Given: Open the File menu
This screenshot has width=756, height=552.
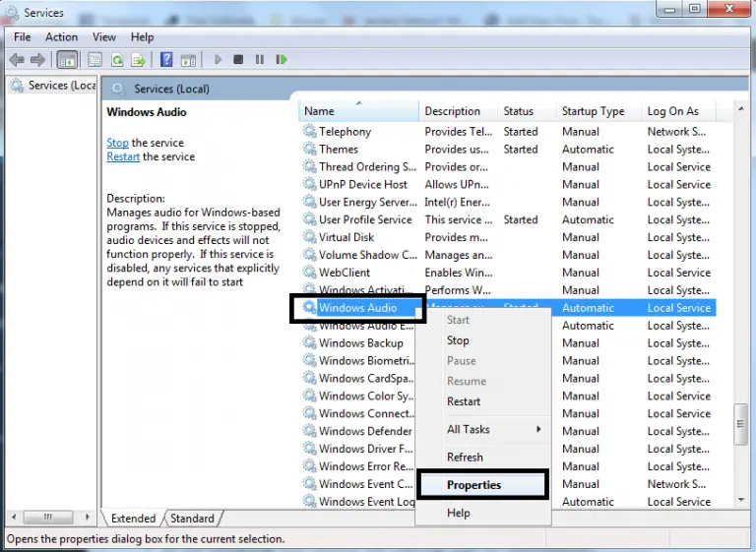Looking at the screenshot, I should click(23, 37).
